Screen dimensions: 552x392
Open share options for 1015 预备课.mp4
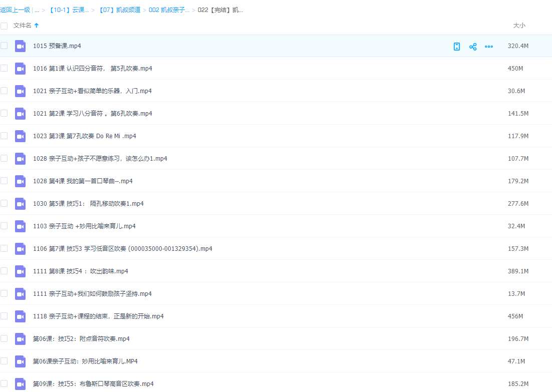coord(473,46)
